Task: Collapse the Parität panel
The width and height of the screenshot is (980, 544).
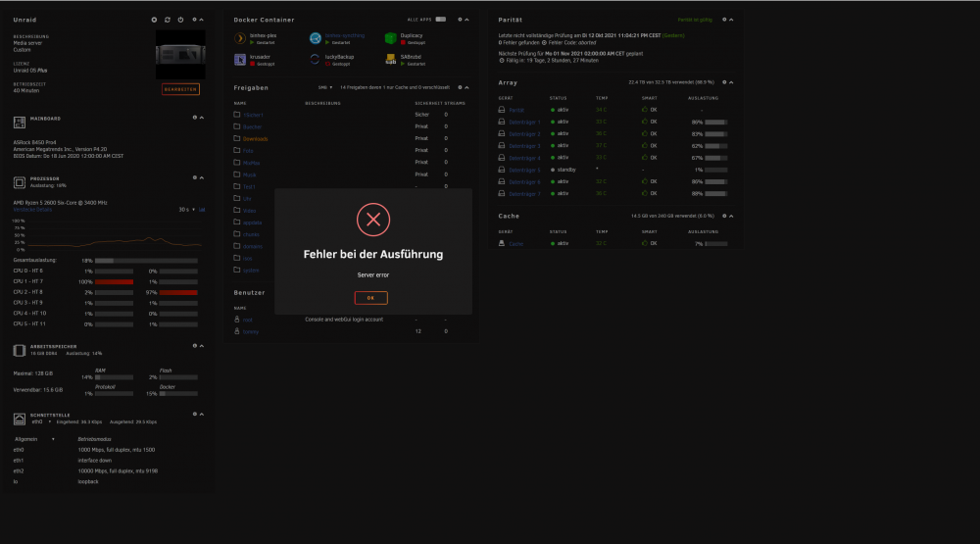Action: (731, 20)
